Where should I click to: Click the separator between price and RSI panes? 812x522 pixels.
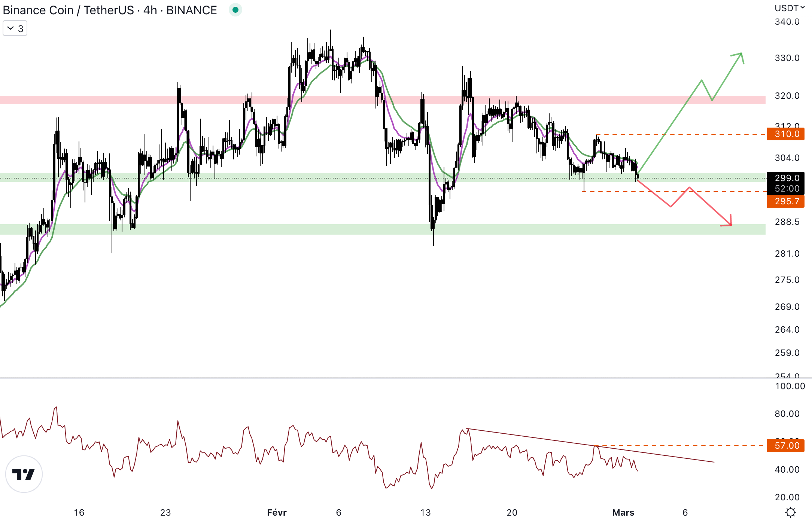pyautogui.click(x=374, y=378)
